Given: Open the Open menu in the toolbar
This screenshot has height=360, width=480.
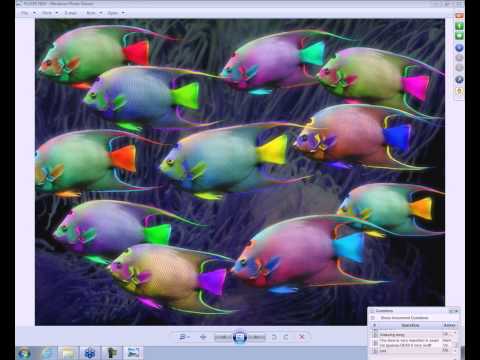Looking at the screenshot, I should [x=113, y=13].
